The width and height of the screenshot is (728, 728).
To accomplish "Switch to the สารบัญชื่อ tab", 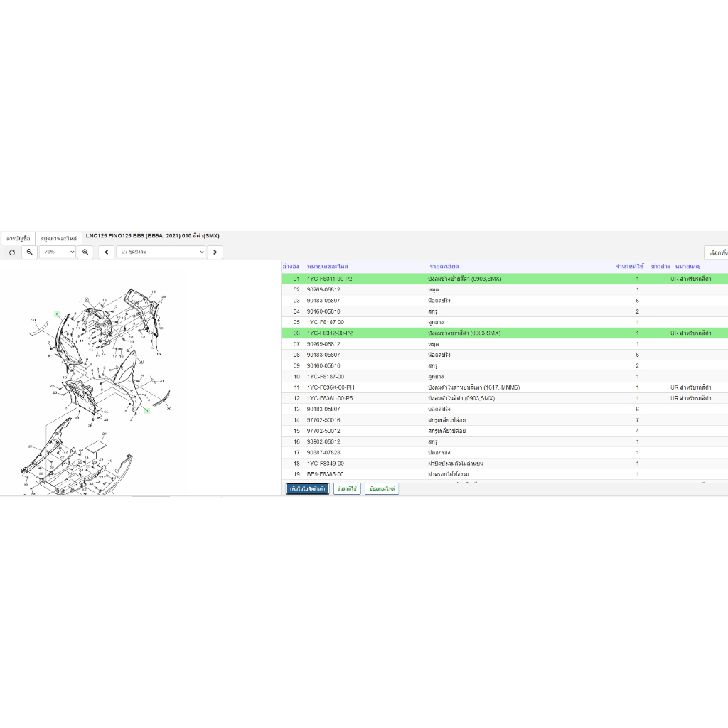I will tap(18, 238).
